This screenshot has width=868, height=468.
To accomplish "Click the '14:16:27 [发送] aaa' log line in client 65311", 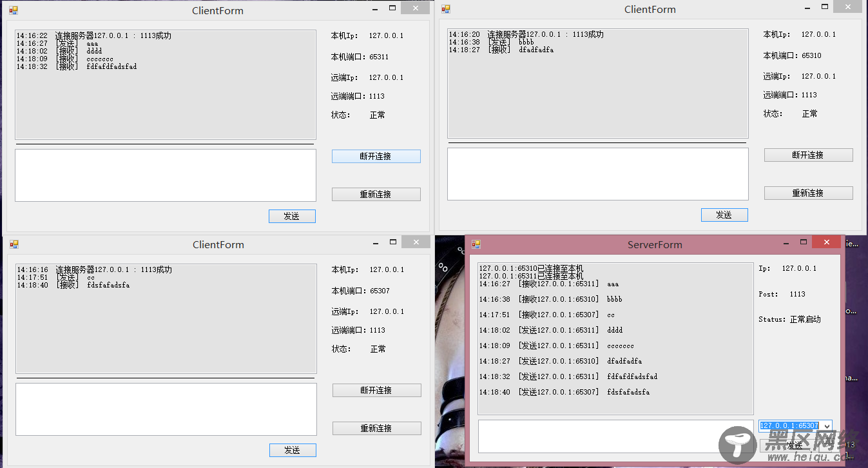I will tap(57, 44).
